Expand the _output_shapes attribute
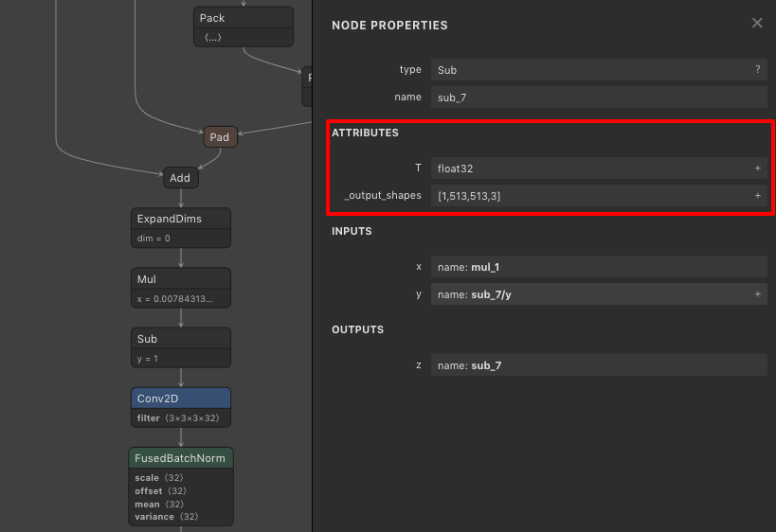The width and height of the screenshot is (776, 532). click(x=758, y=196)
